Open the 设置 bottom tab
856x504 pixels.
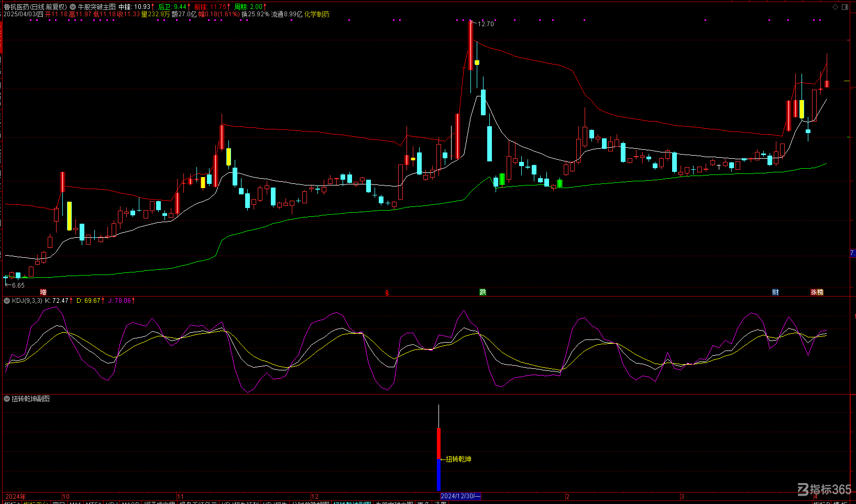(440, 503)
